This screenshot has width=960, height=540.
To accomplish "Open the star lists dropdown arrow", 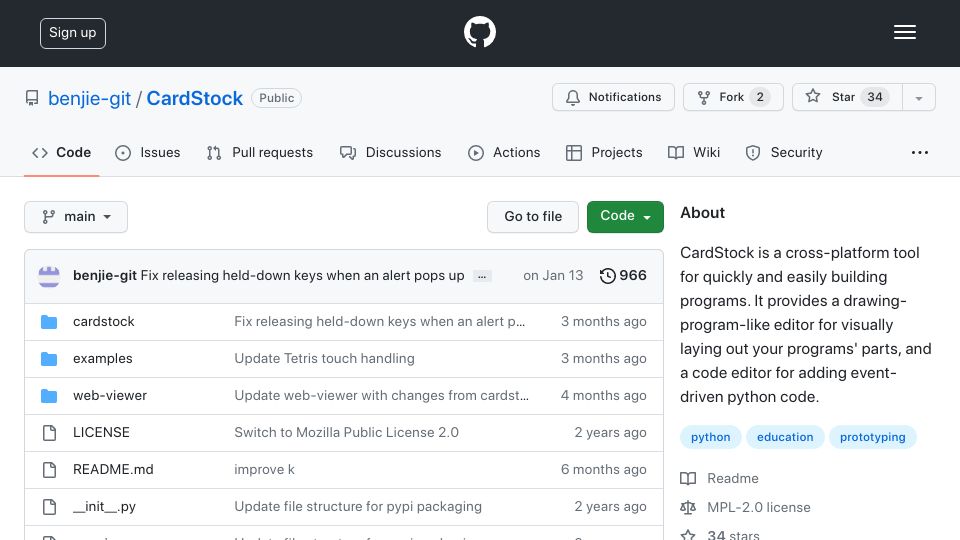I will [x=918, y=97].
